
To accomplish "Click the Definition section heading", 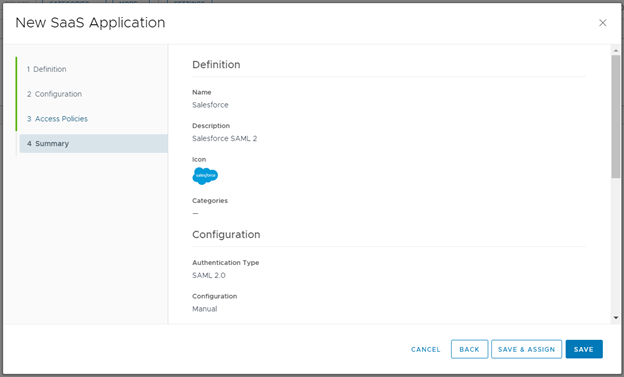I will (216, 64).
